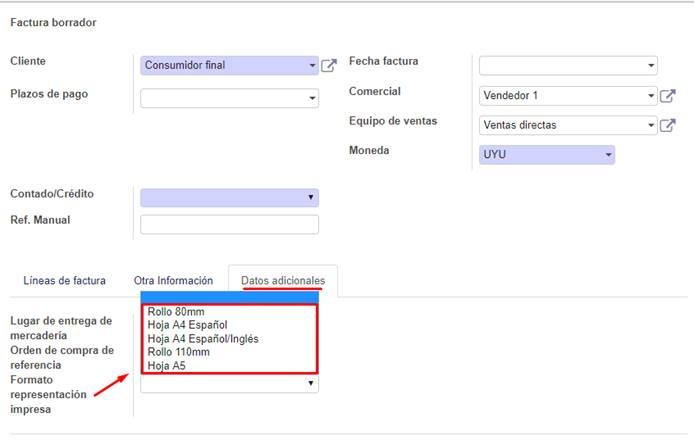Click the Ref. Manual input field
The width and height of the screenshot is (694, 440).
tap(229, 224)
